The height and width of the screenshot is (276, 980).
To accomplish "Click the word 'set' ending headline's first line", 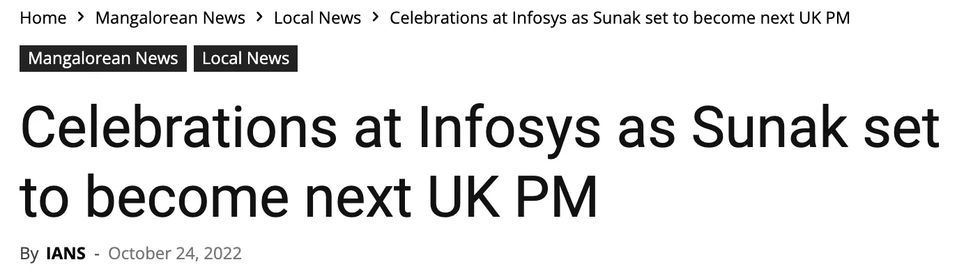I will coord(901,130).
